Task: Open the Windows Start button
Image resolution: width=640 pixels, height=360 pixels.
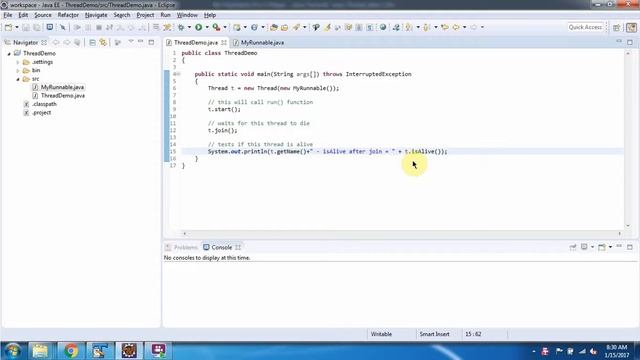Action: [x=12, y=351]
